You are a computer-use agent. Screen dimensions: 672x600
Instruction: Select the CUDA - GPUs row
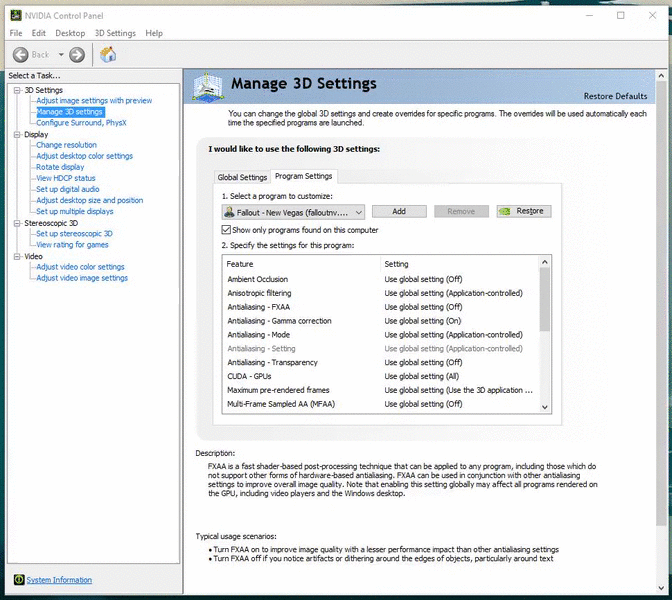click(x=380, y=376)
